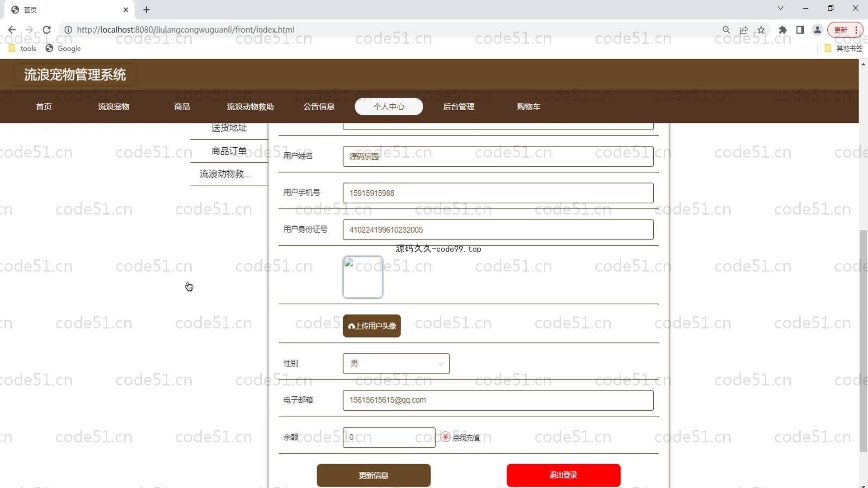Click the share page icon

[x=744, y=30]
